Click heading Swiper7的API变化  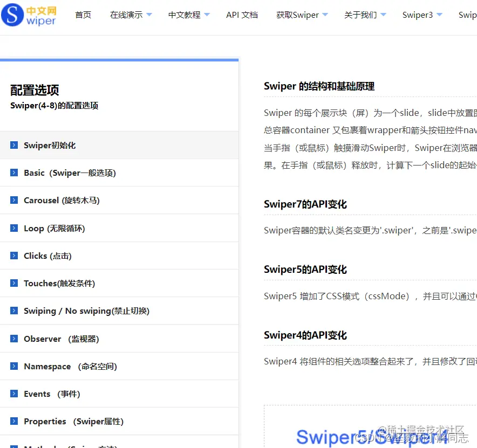pyautogui.click(x=305, y=204)
